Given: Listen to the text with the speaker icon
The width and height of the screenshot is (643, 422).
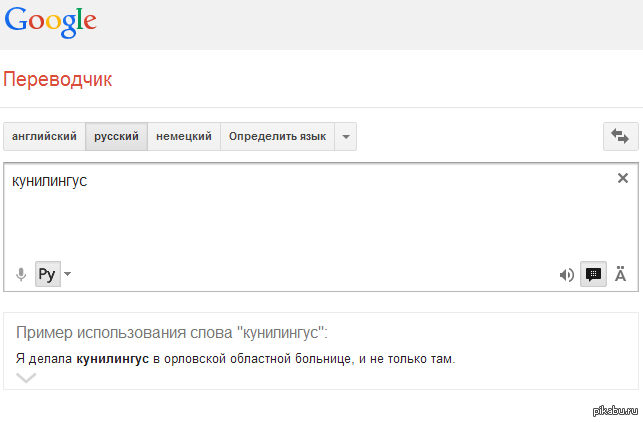Looking at the screenshot, I should [x=567, y=275].
